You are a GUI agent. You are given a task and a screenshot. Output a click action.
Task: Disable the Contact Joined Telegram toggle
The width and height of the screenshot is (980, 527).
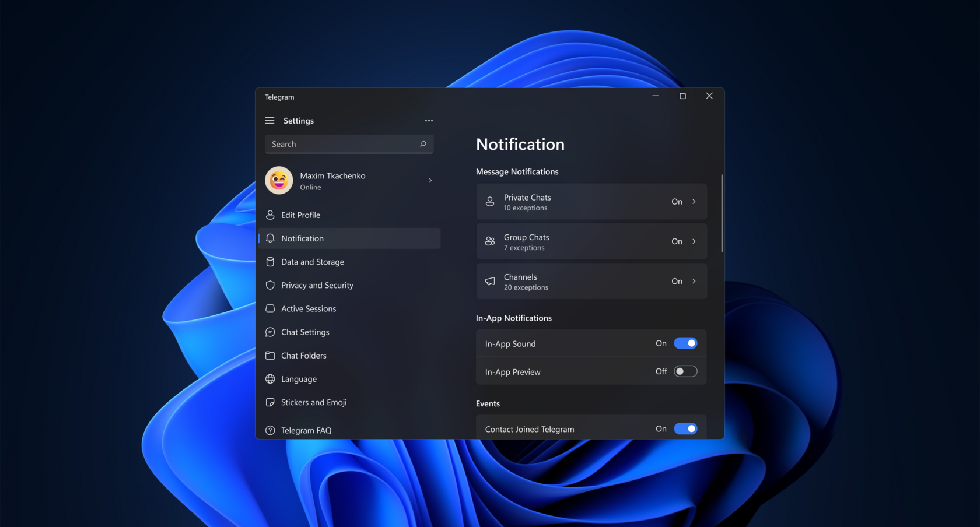tap(685, 429)
